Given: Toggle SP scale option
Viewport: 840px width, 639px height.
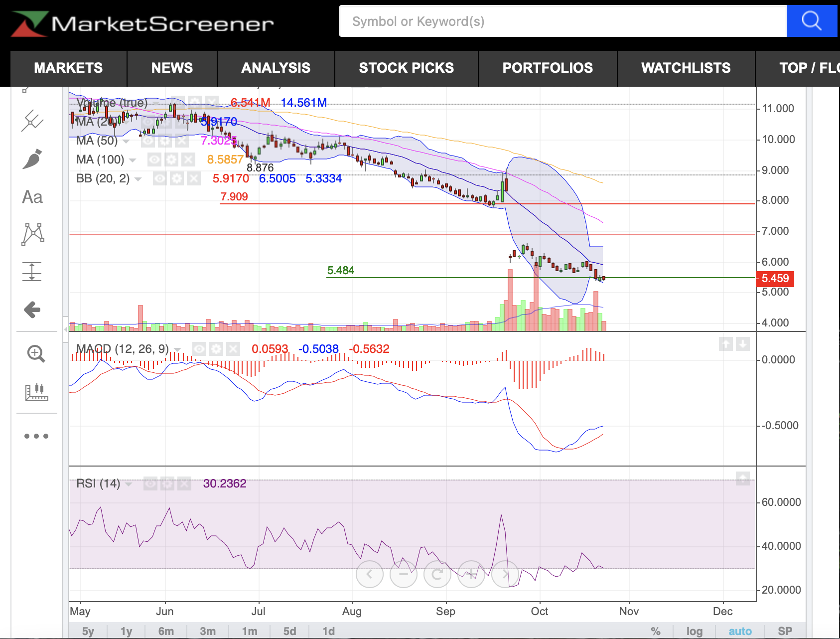Looking at the screenshot, I should (785, 631).
